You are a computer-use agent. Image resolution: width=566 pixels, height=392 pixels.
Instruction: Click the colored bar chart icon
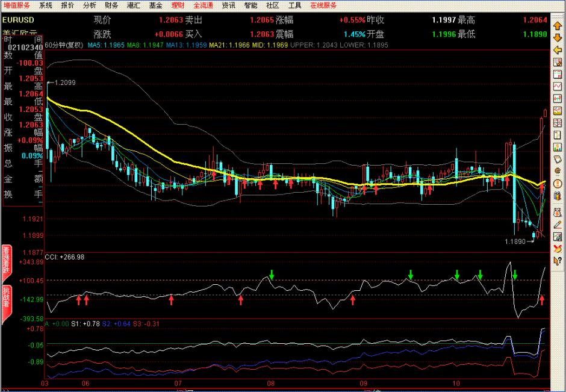[x=558, y=148]
